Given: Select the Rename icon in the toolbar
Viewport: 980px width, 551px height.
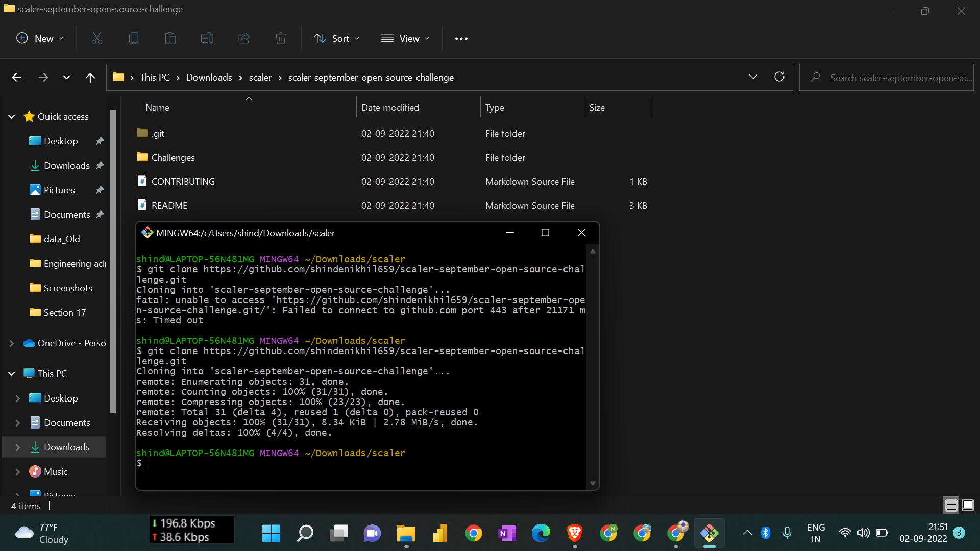Looking at the screenshot, I should coord(207,38).
